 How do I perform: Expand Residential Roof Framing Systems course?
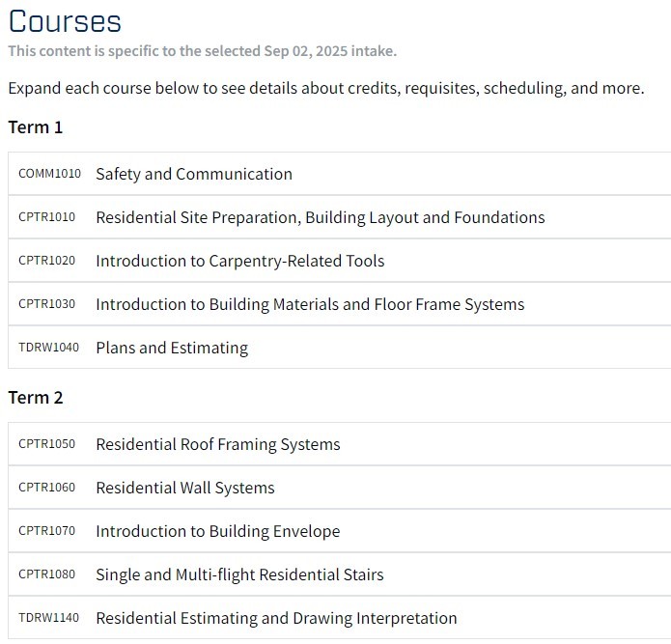pos(339,444)
